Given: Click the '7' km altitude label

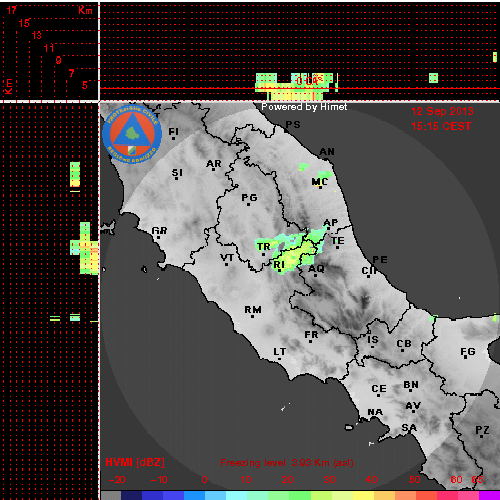Looking at the screenshot, I should click(x=71, y=73).
